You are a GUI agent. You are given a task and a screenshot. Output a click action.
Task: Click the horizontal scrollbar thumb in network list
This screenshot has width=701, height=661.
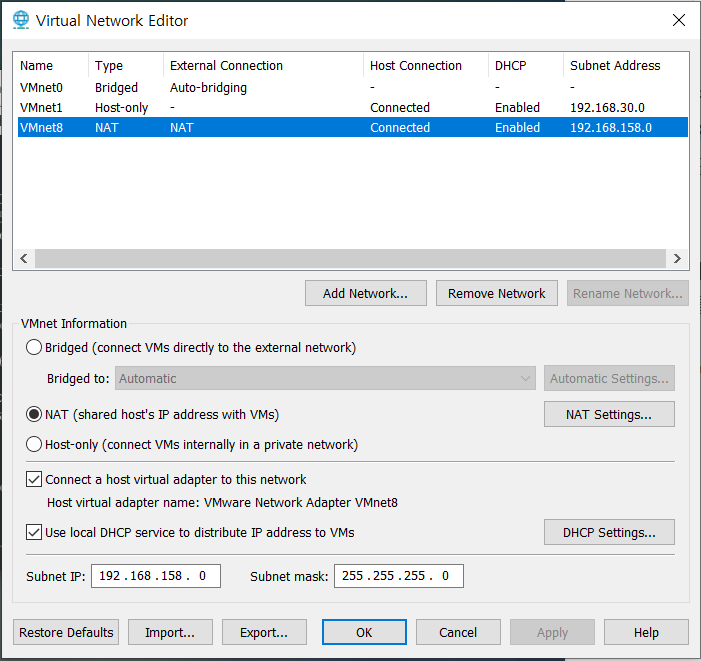[350, 258]
